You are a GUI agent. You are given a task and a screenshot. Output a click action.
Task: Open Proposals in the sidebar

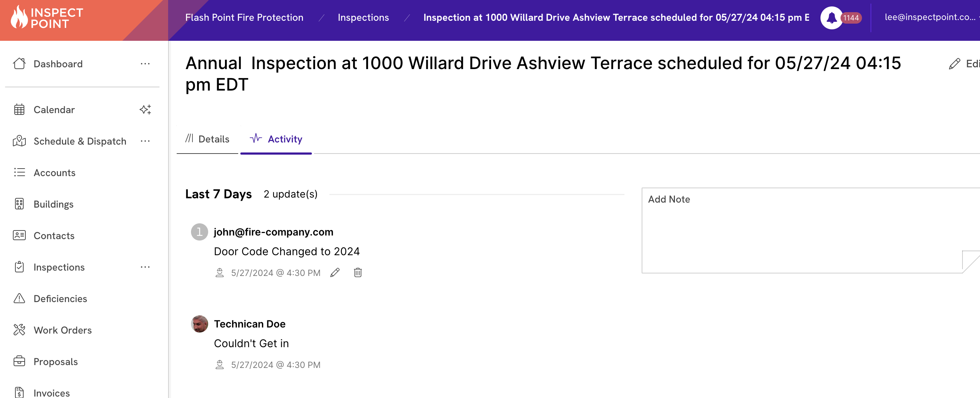tap(55, 361)
